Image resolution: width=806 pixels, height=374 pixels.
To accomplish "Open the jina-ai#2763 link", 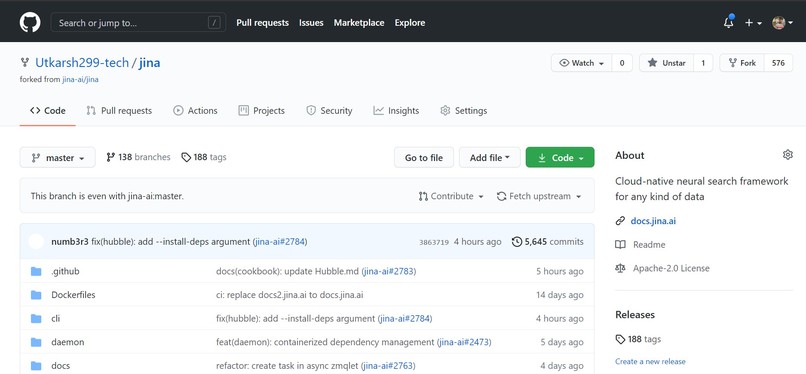I will click(x=388, y=366).
